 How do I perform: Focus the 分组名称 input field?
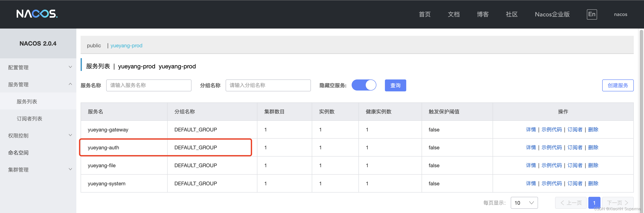click(268, 85)
